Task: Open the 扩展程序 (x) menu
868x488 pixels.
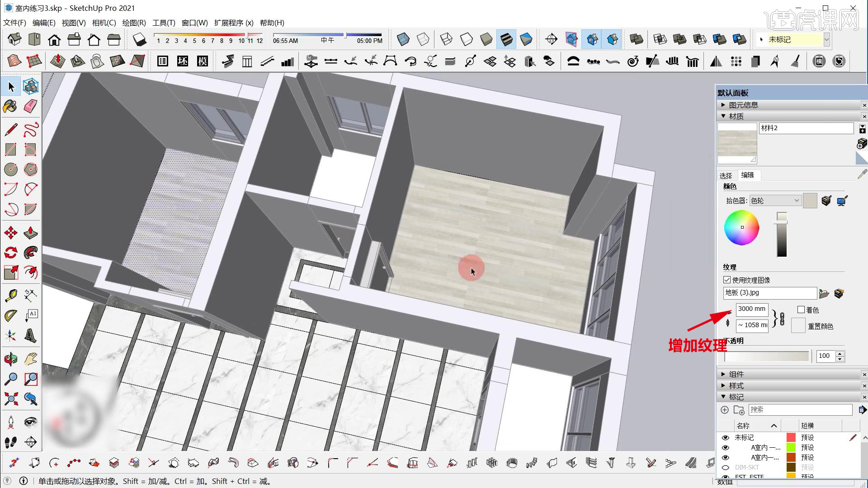Action: (x=234, y=23)
